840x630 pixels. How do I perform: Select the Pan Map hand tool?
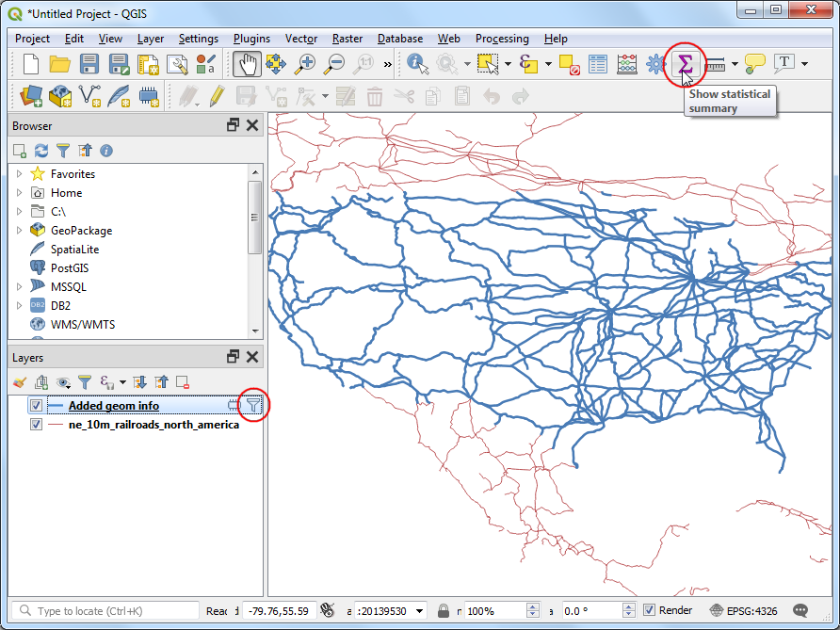click(x=247, y=64)
